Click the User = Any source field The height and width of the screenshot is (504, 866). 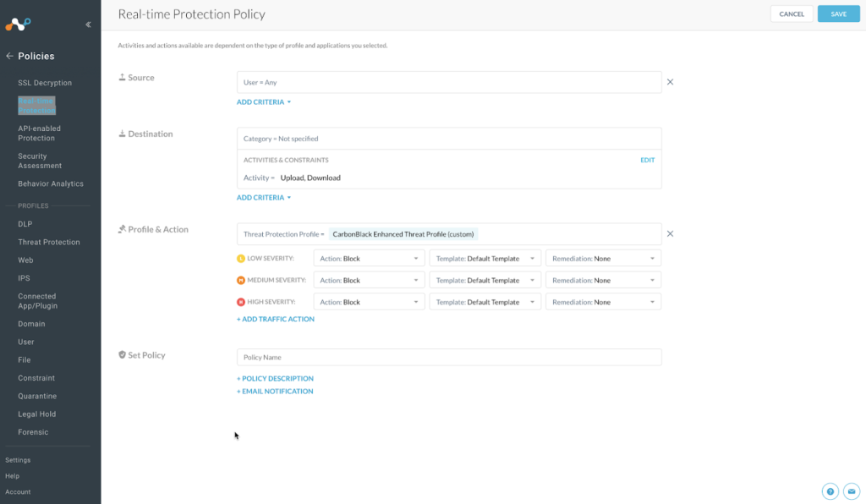point(449,82)
